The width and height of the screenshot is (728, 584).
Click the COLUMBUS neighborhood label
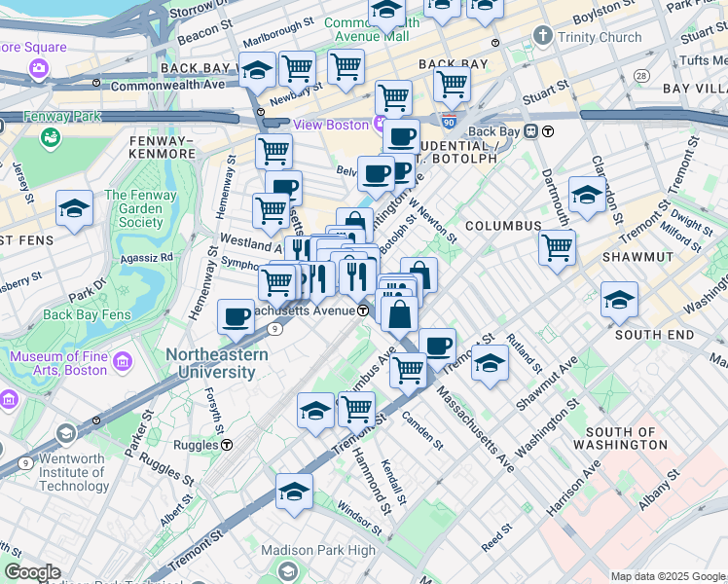coord(503,226)
